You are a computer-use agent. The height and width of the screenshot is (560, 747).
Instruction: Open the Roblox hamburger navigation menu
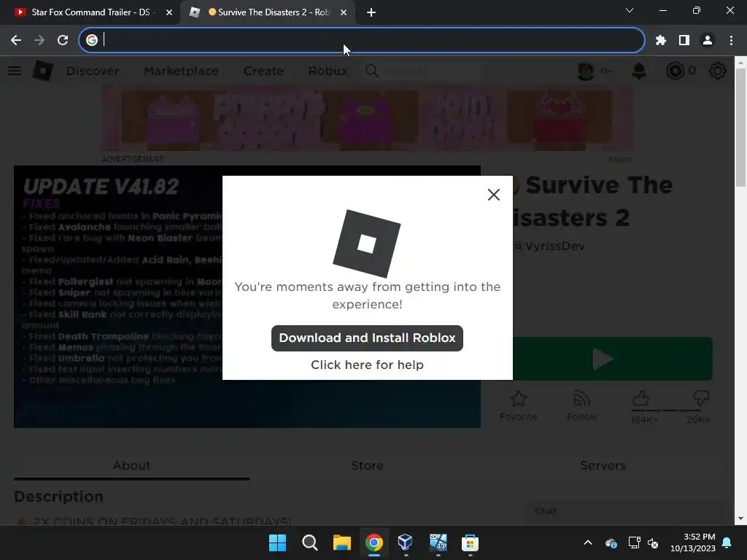[x=15, y=71]
